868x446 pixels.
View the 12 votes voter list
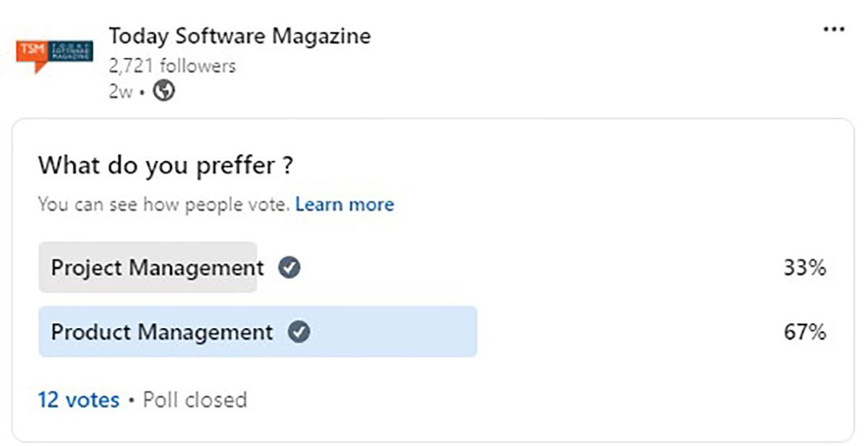78,400
